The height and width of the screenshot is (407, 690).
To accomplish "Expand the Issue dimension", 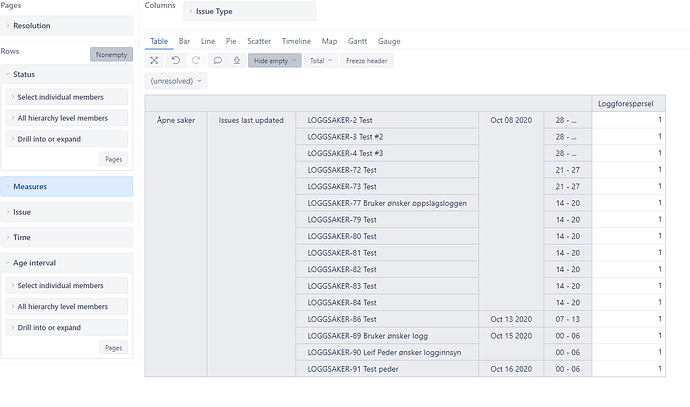I will 66,212.
